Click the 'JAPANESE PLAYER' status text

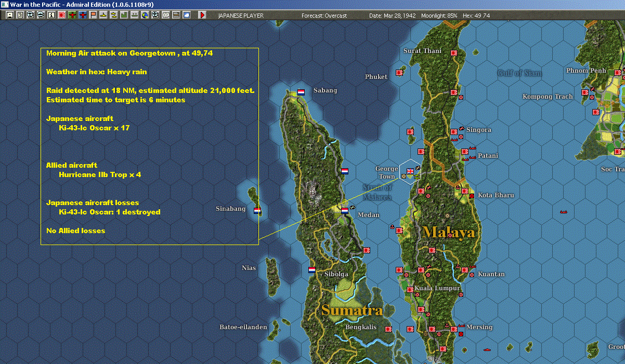tap(241, 16)
